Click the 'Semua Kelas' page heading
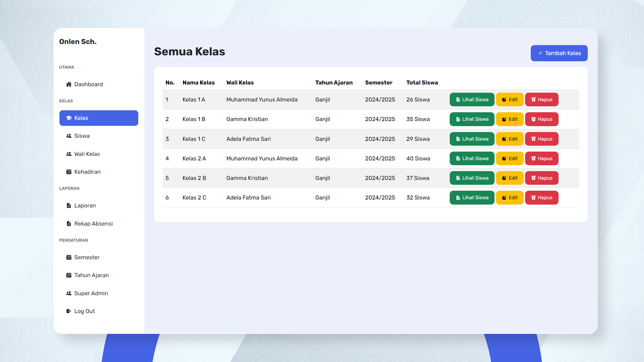 [190, 51]
